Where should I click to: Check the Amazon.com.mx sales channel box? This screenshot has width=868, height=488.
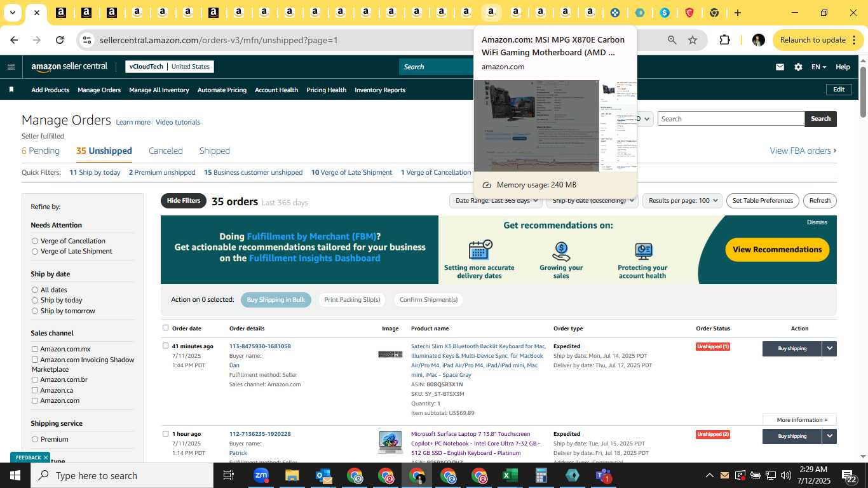point(35,349)
